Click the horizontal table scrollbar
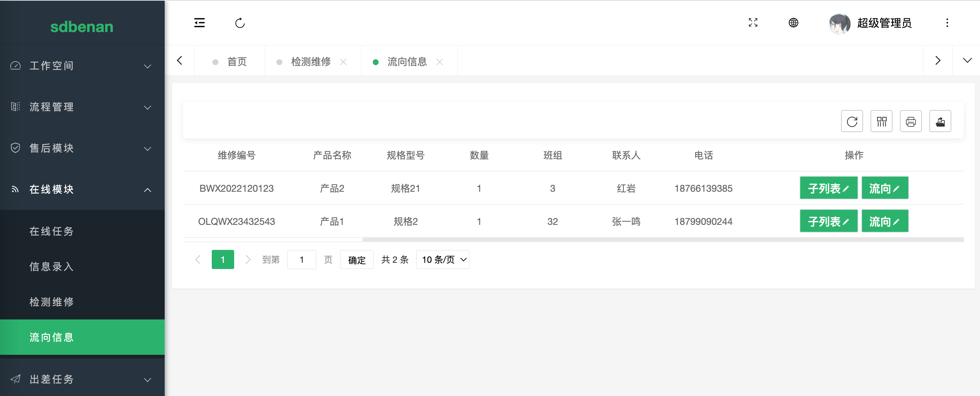Viewport: 980px width, 396px height. [662, 240]
